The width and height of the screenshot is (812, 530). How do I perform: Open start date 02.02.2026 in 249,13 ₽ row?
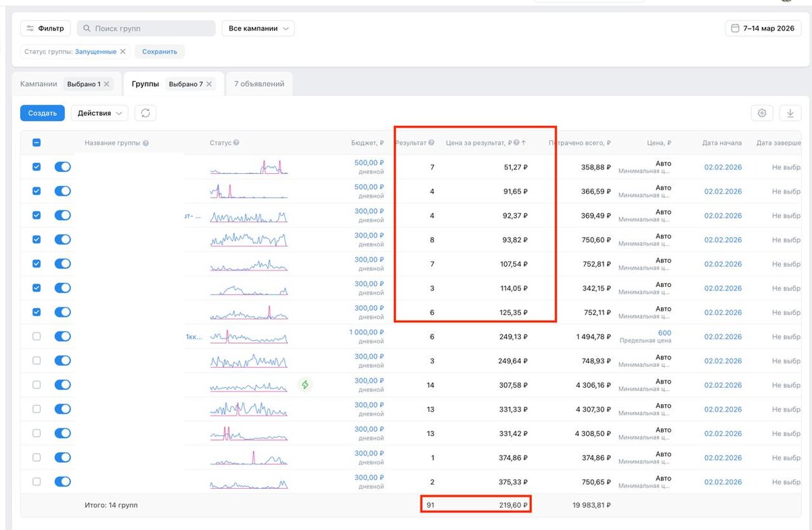[723, 337]
